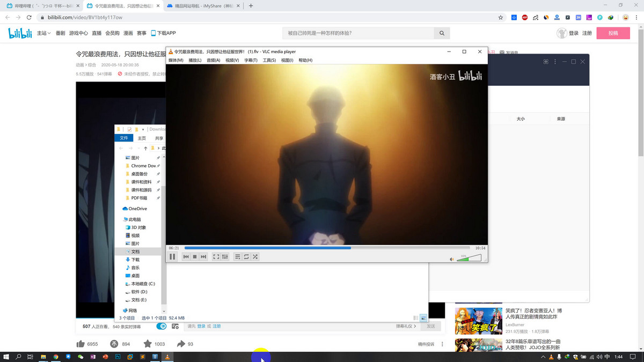
Task: Toggle the bilibili danmaku switch
Action: click(161, 326)
